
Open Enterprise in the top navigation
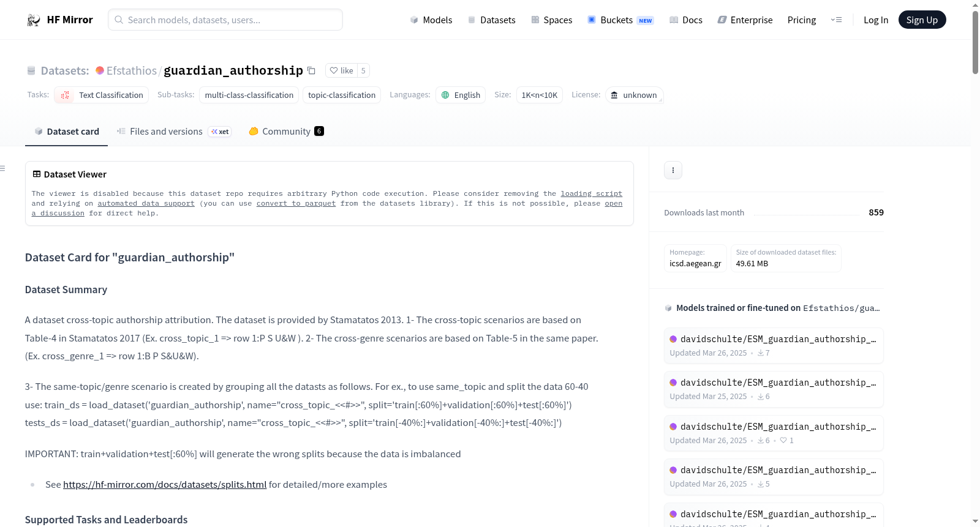tap(745, 20)
